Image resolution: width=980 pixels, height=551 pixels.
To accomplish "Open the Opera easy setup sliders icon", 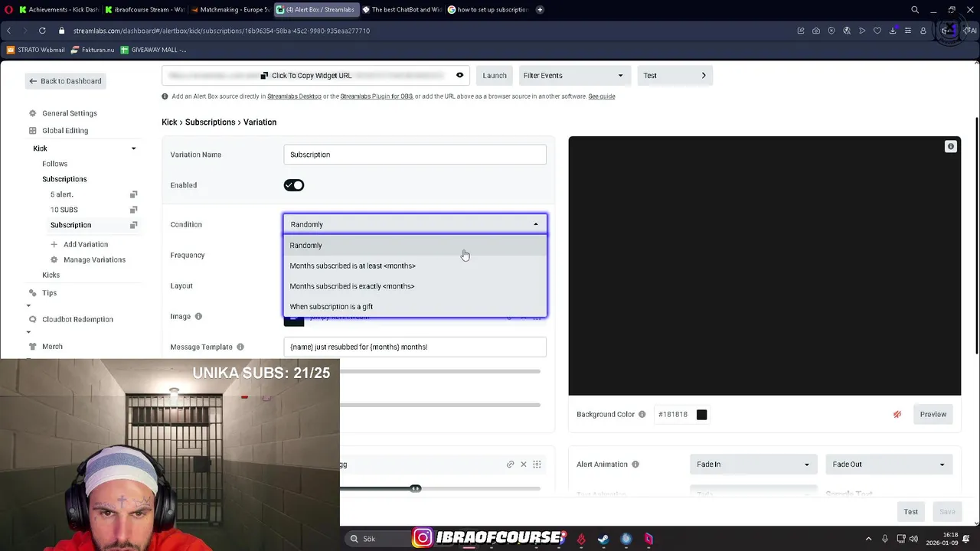I will [x=908, y=31].
